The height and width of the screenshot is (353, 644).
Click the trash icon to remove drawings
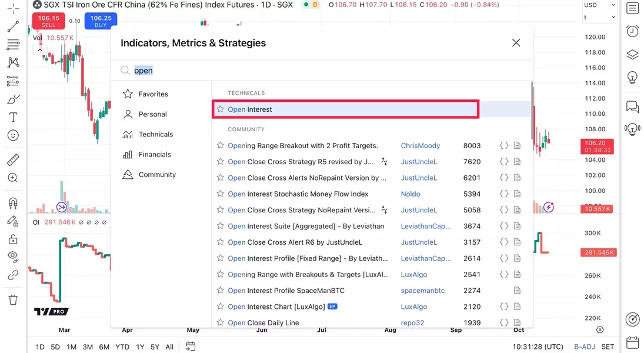(x=13, y=299)
